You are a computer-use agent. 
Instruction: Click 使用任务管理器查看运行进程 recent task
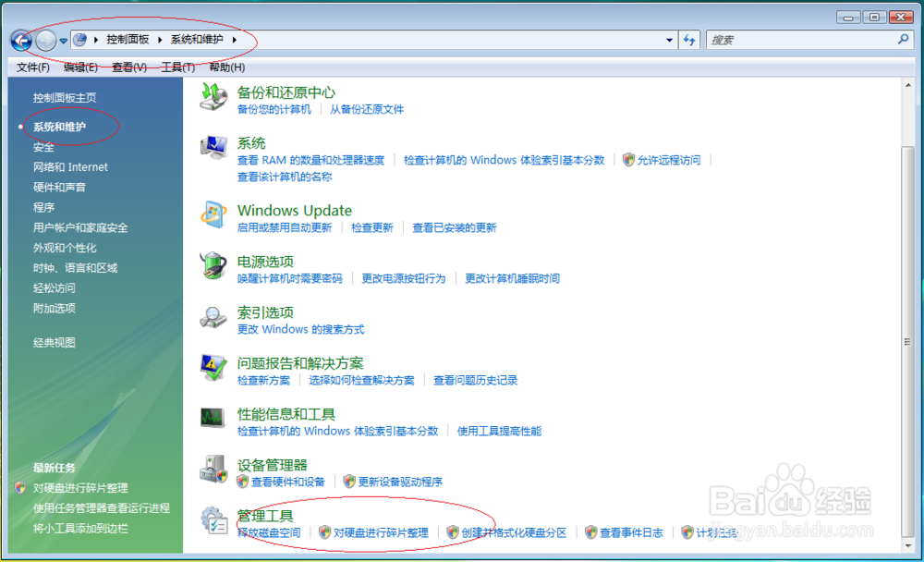[x=102, y=507]
